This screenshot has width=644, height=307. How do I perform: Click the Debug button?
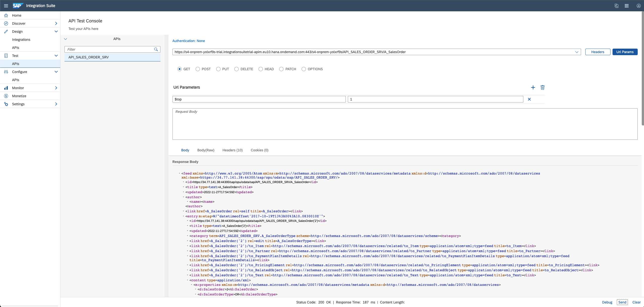607,302
